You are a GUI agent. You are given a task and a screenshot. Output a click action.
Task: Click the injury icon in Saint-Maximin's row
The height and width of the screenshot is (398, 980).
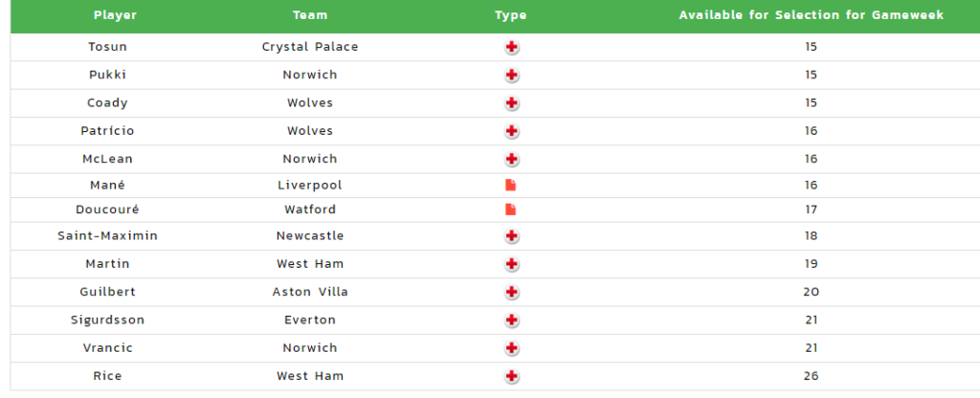511,236
